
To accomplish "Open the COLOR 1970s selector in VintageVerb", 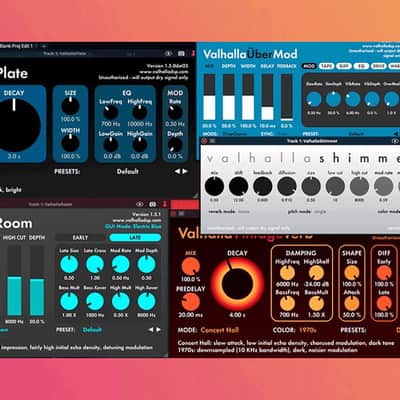I will click(x=307, y=330).
